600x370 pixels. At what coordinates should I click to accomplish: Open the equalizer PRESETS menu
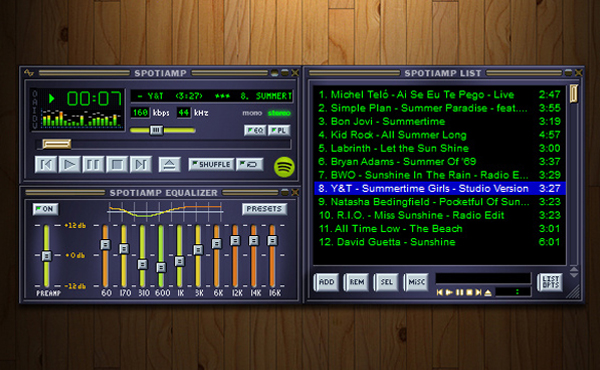264,209
